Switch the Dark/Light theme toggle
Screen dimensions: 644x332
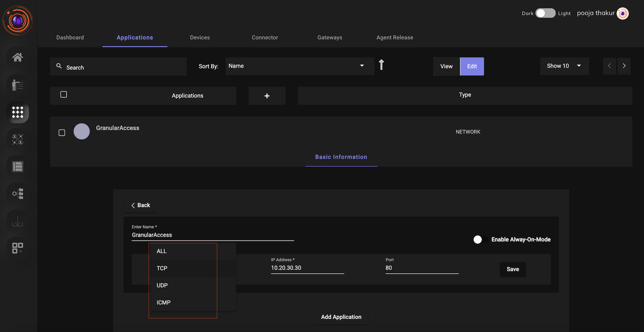point(545,13)
